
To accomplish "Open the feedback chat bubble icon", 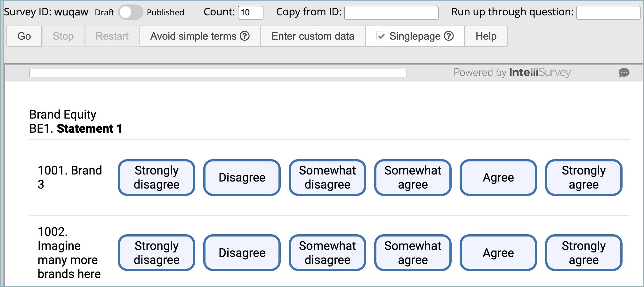I will click(624, 73).
